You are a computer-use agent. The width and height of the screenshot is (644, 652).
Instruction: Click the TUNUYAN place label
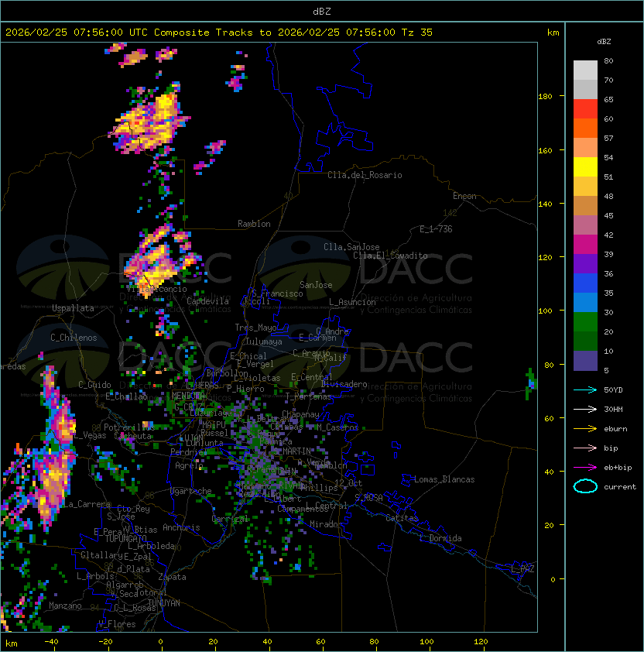[164, 603]
